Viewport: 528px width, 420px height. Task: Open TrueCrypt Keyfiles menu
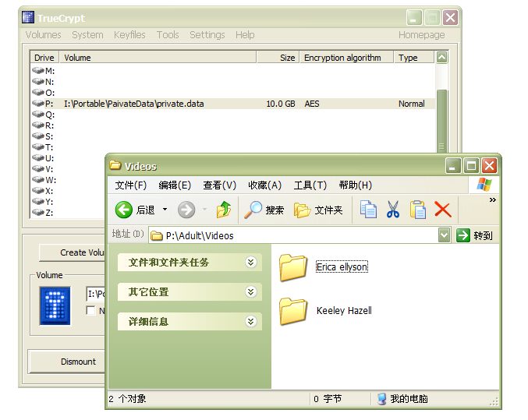coord(129,34)
